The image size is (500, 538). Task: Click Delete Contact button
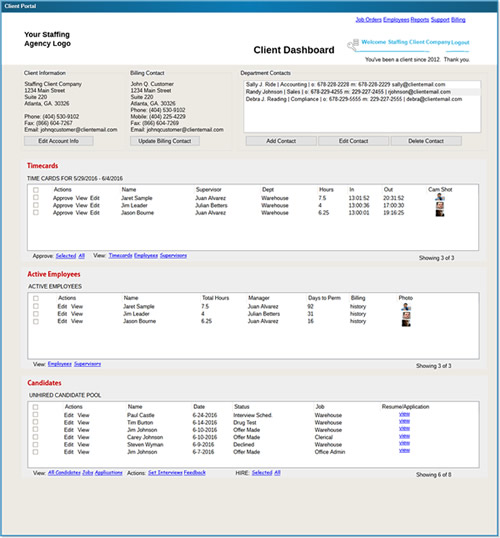coord(426,141)
